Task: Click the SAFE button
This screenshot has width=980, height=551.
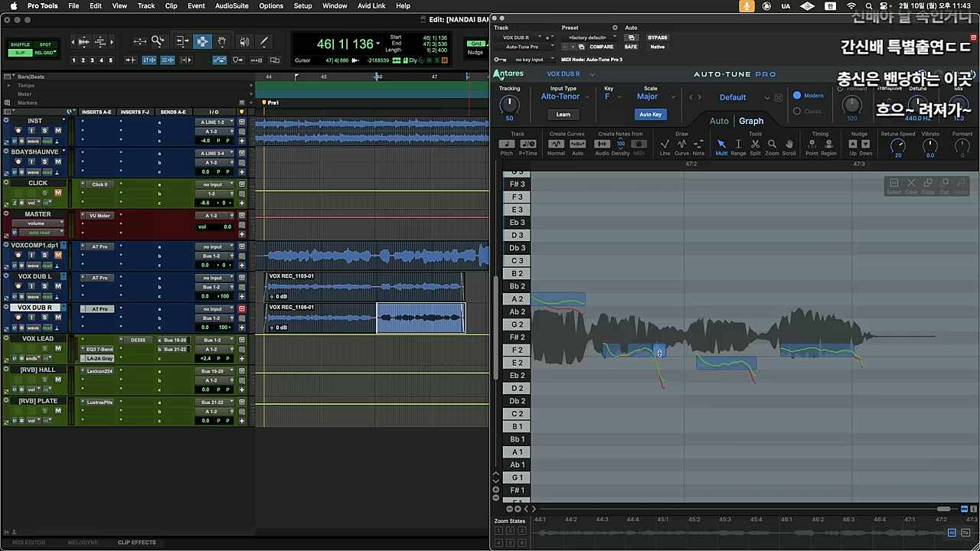Action: (x=631, y=47)
